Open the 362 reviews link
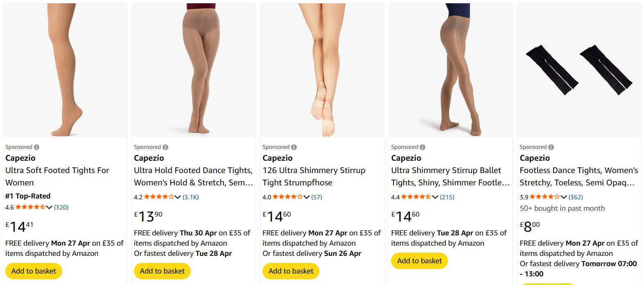This screenshot has height=285, width=644. [x=576, y=197]
